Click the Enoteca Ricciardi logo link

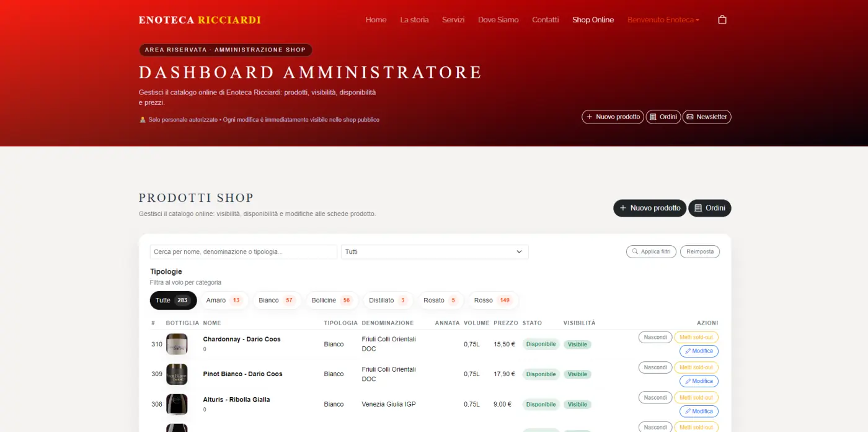pos(200,19)
